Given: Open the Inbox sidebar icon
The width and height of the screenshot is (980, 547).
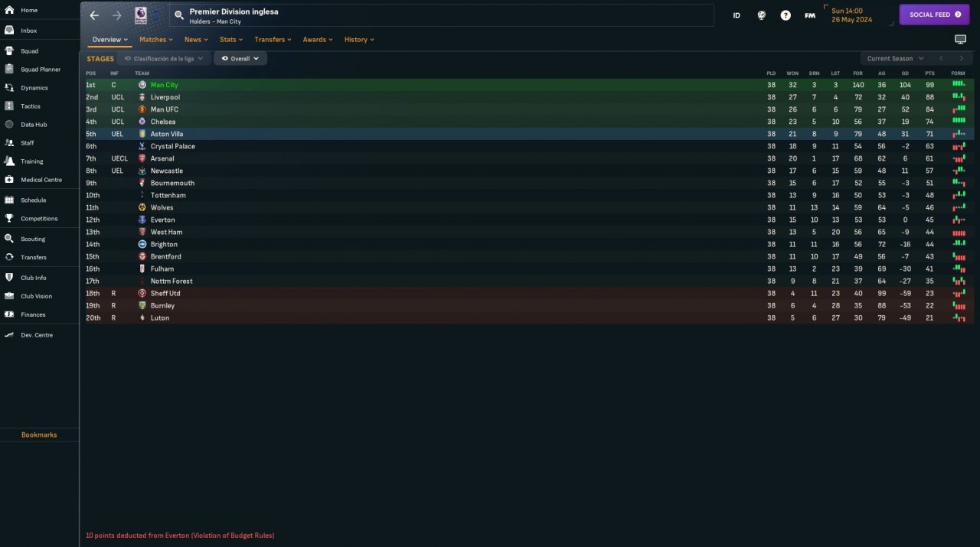Looking at the screenshot, I should (x=9, y=31).
